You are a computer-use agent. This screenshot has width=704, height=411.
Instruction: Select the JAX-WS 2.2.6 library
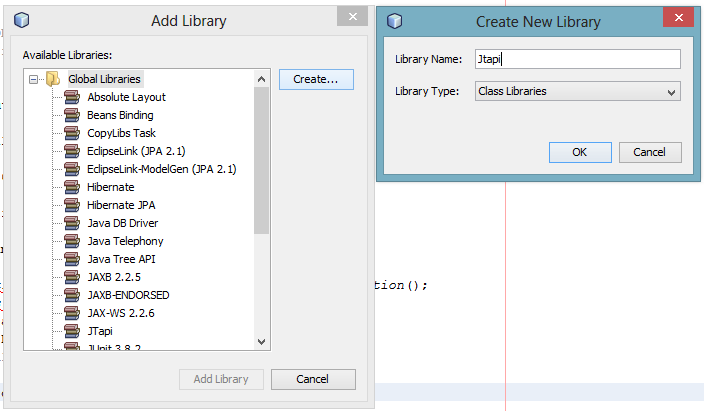[x=121, y=313]
